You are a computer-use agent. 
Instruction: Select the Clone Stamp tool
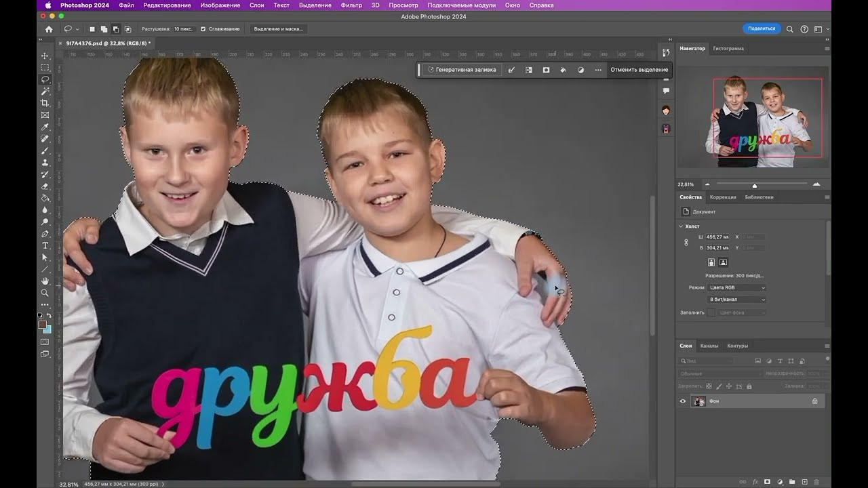[45, 162]
